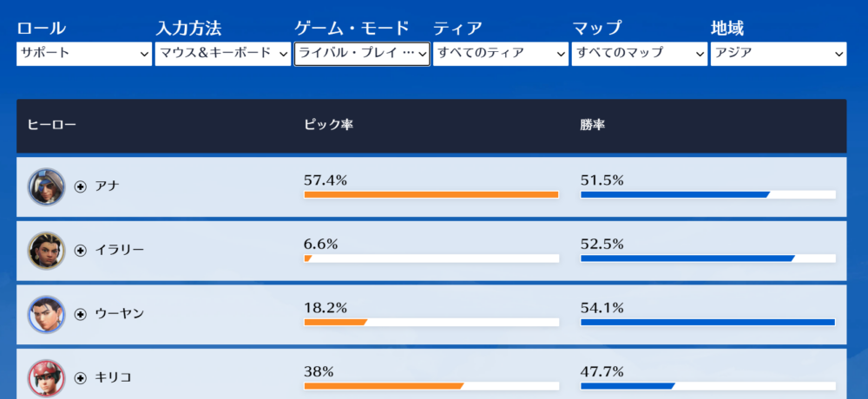Open the 入力方法 dropdown
The width and height of the screenshot is (868, 399).
click(223, 54)
